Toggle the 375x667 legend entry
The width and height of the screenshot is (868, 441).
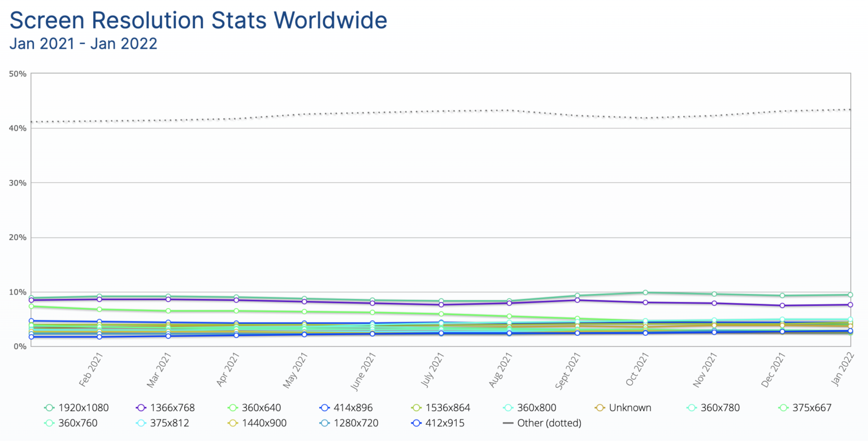[803, 408]
